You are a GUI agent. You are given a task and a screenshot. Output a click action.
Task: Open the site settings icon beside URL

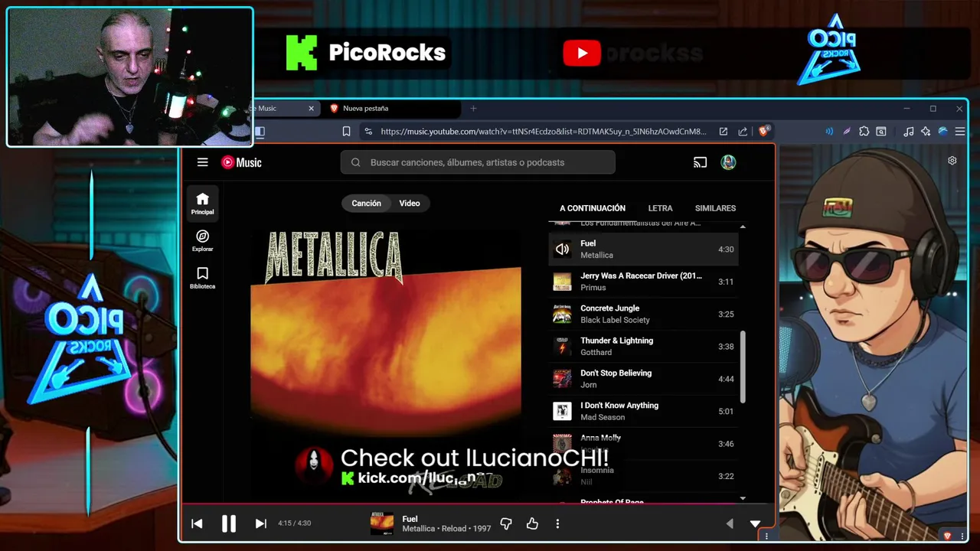point(368,132)
